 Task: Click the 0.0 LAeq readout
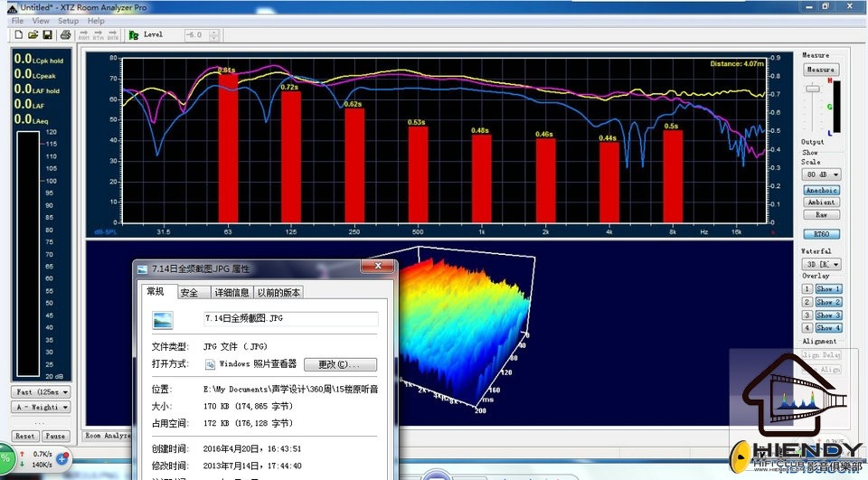point(32,119)
